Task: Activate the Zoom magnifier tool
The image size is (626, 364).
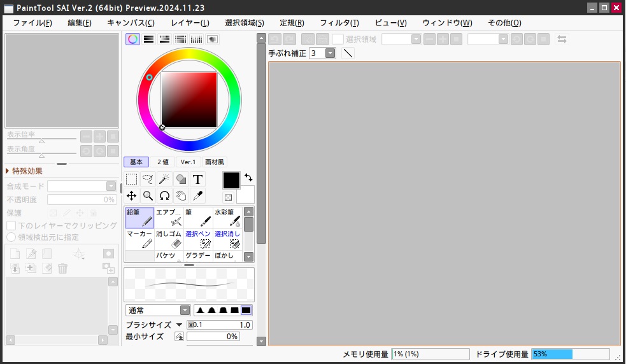Action: [148, 195]
